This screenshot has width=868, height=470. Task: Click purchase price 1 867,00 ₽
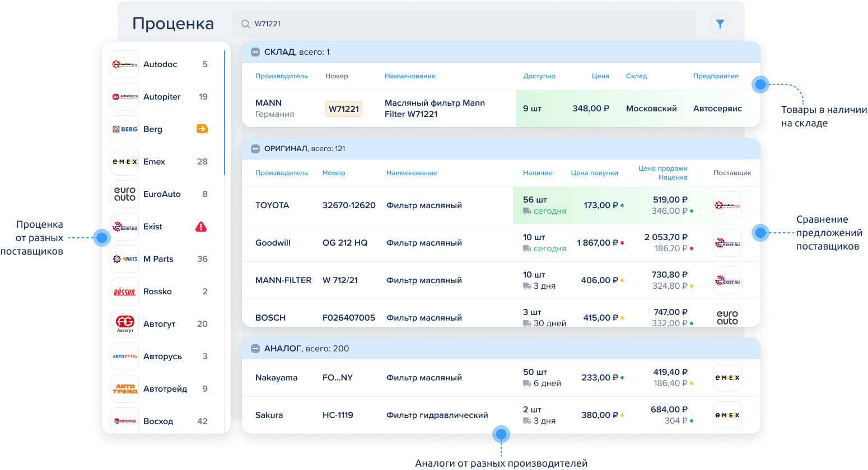pos(598,243)
